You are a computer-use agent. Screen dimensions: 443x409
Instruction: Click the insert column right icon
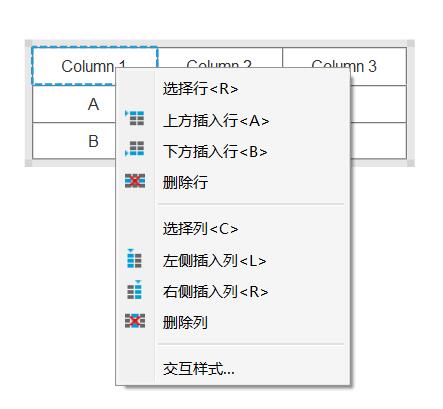point(135,290)
